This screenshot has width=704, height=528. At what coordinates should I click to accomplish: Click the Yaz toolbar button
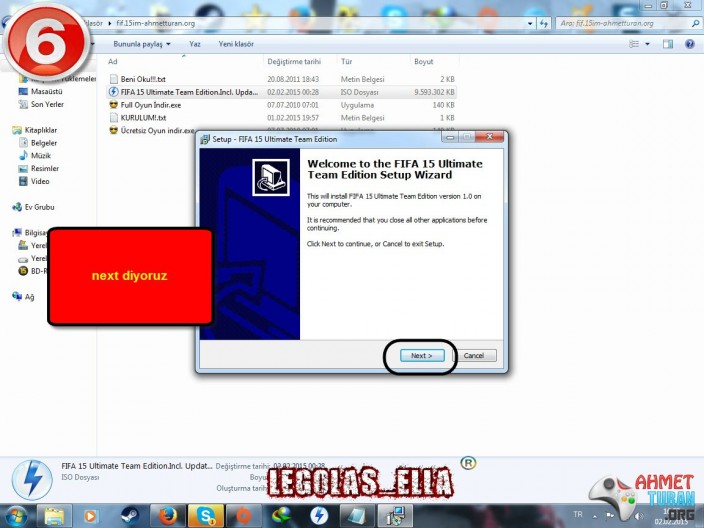pyautogui.click(x=194, y=44)
